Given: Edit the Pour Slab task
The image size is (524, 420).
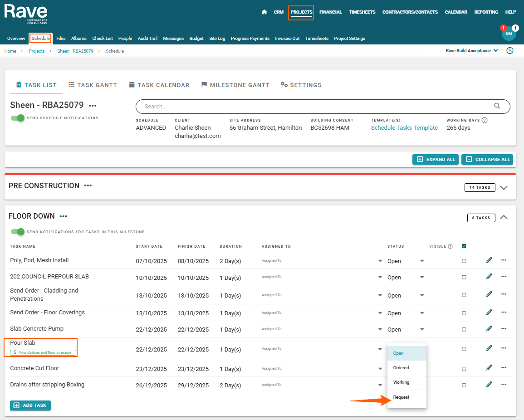Looking at the screenshot, I should [489, 348].
